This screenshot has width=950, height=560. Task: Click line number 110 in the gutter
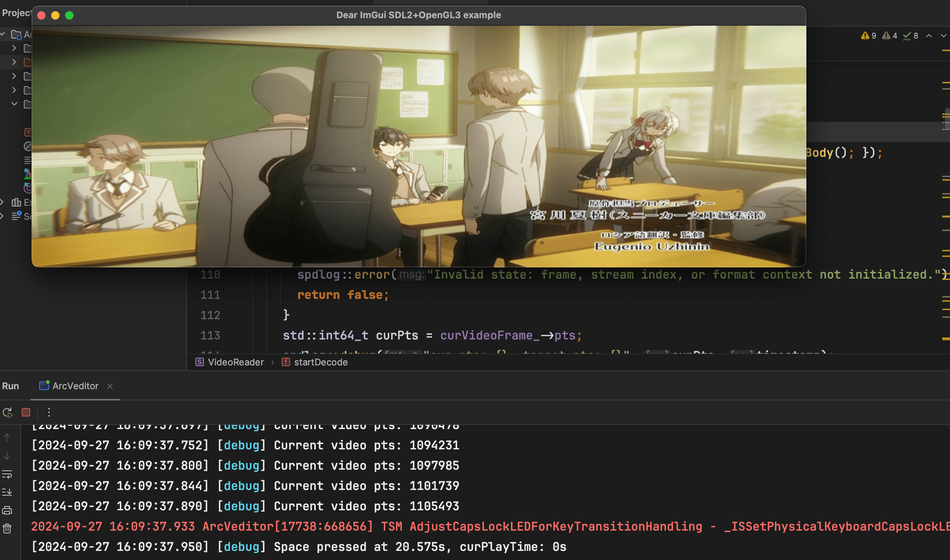[x=210, y=274]
